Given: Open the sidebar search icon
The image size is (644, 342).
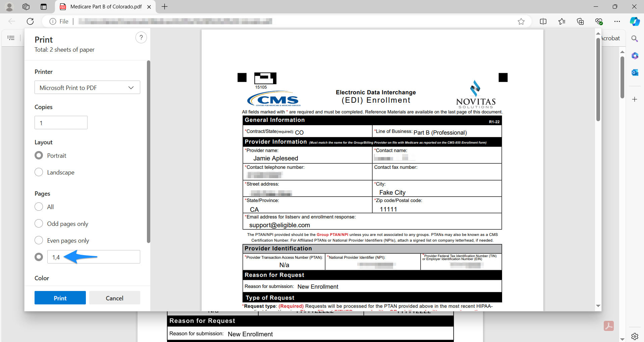Looking at the screenshot, I should pos(635,39).
